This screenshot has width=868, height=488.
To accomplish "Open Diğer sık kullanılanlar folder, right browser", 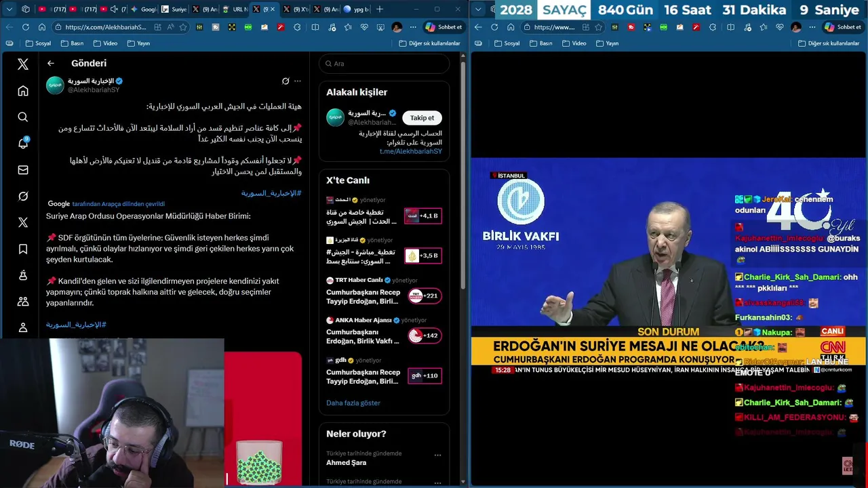I will [828, 43].
